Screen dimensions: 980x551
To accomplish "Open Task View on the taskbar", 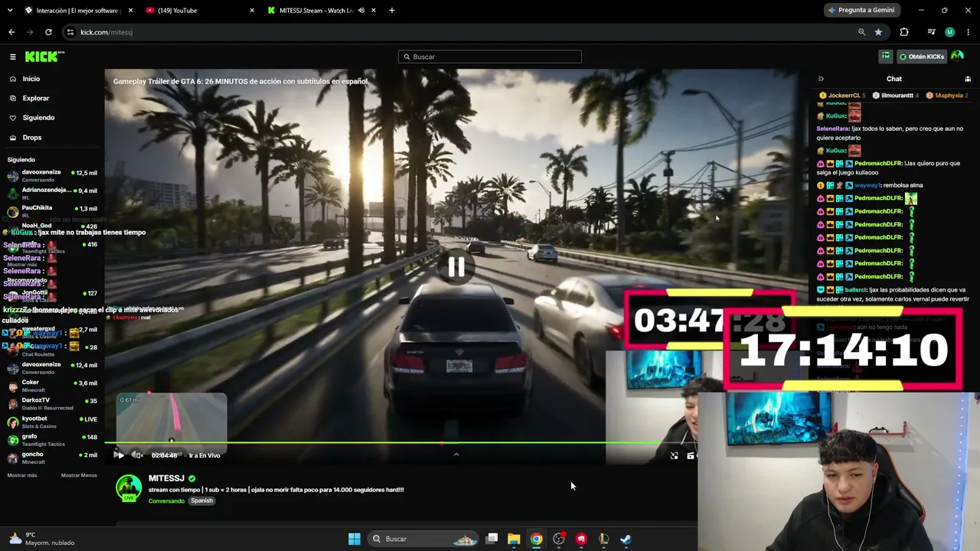I will pyautogui.click(x=492, y=539).
